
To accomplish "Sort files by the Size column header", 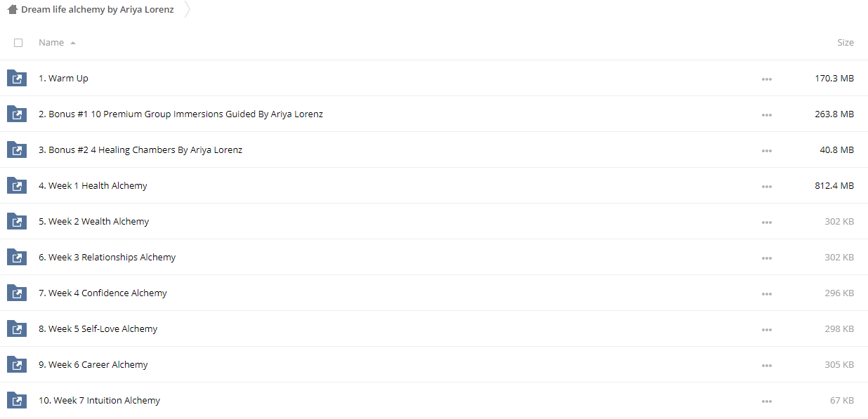I will click(846, 43).
